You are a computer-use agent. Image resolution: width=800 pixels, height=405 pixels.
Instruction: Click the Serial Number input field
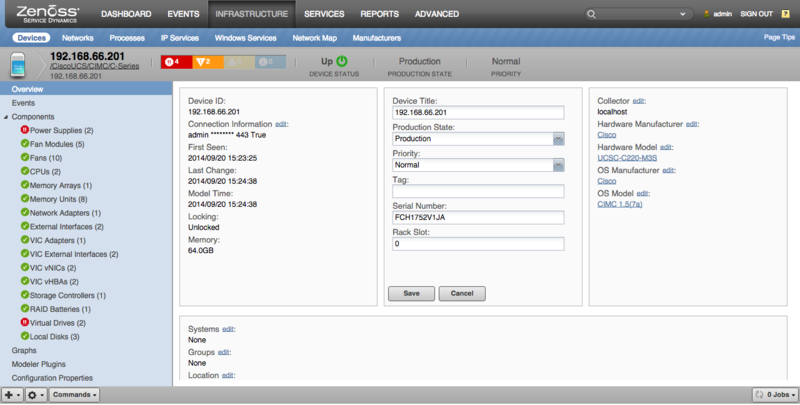pos(478,218)
